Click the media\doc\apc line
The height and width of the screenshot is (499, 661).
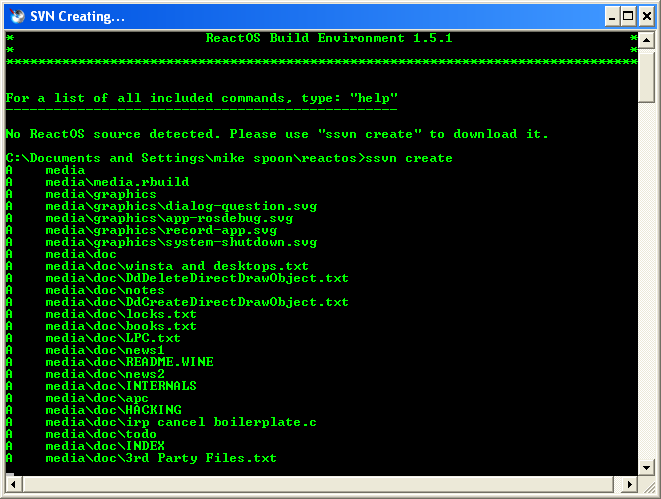pyautogui.click(x=77, y=398)
